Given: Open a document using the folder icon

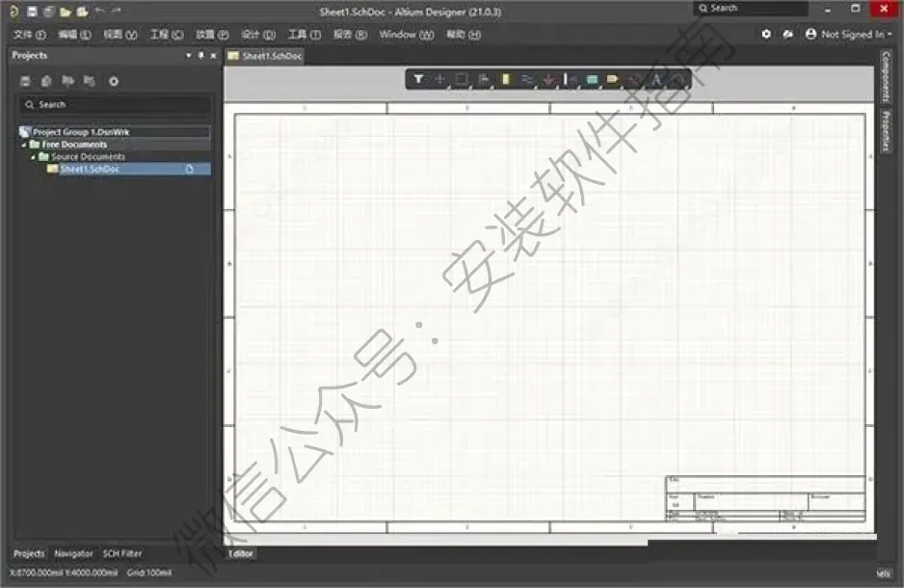Looking at the screenshot, I should click(66, 11).
